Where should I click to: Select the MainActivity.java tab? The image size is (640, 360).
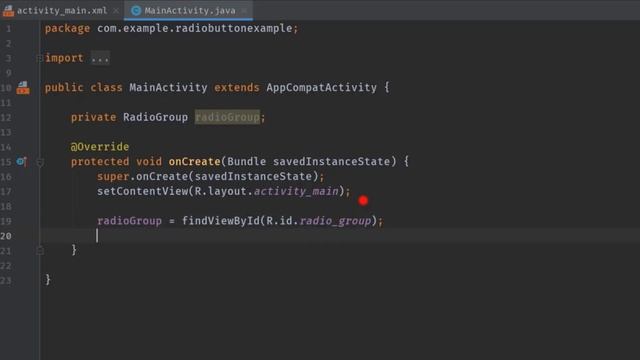(189, 11)
